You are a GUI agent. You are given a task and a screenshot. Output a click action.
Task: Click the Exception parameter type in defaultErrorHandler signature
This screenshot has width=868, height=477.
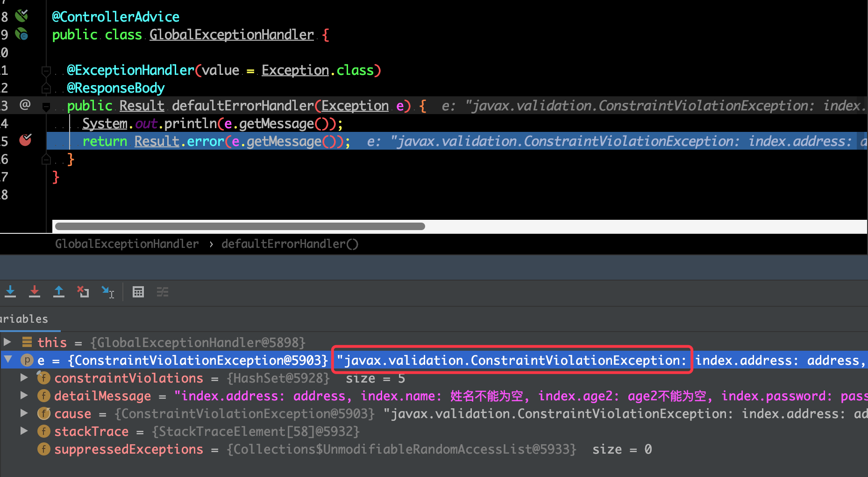tap(355, 106)
